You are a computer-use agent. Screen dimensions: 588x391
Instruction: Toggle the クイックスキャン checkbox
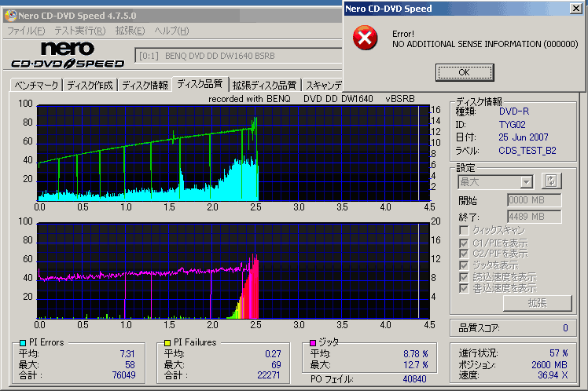click(464, 230)
